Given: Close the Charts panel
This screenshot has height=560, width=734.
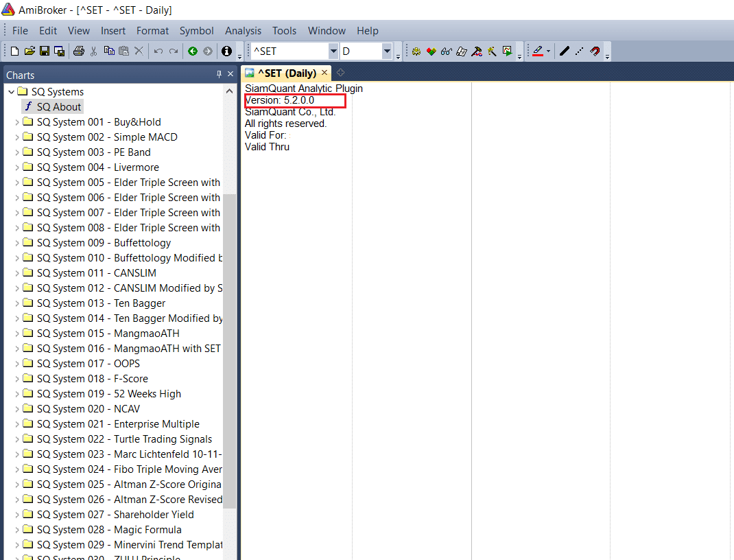Looking at the screenshot, I should tap(230, 74).
